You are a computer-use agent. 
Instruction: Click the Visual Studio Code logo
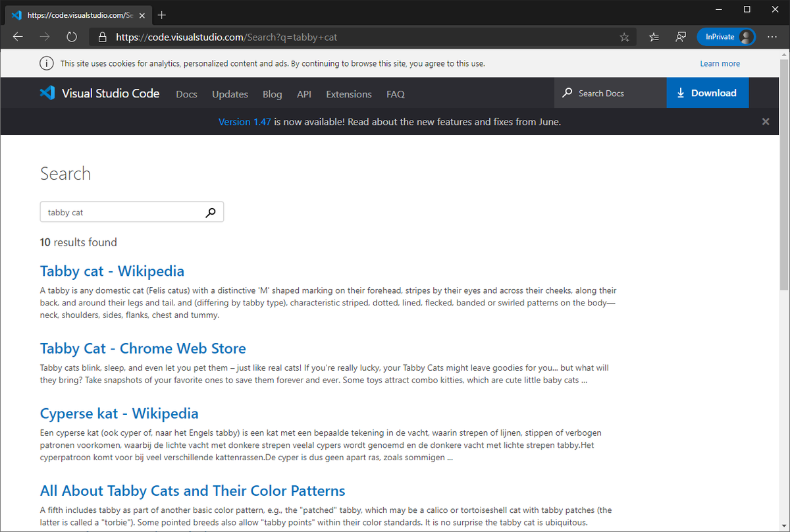coord(99,93)
